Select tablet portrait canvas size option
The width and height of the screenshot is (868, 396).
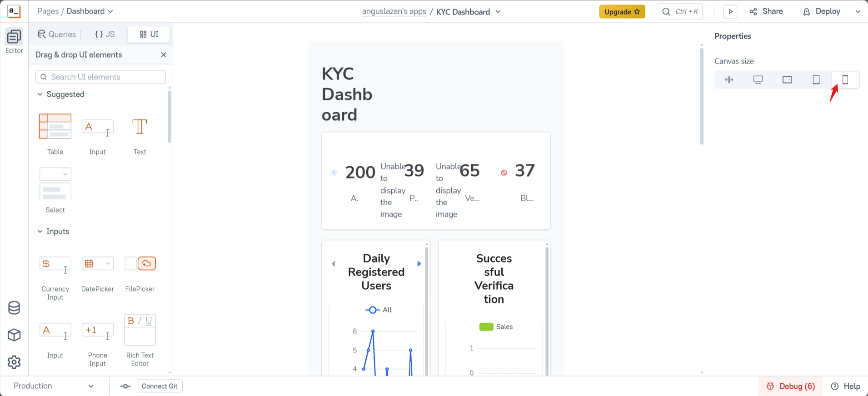[x=816, y=79]
